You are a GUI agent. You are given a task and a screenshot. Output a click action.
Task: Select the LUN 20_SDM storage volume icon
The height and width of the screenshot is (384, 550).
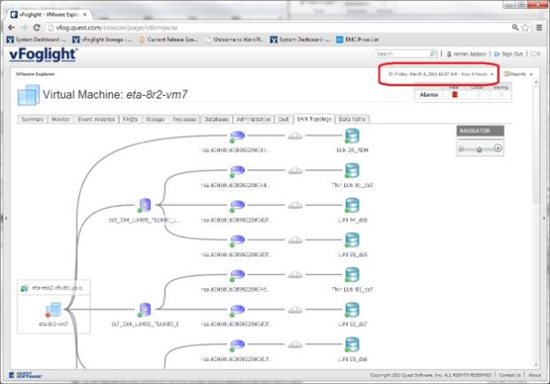tap(352, 136)
